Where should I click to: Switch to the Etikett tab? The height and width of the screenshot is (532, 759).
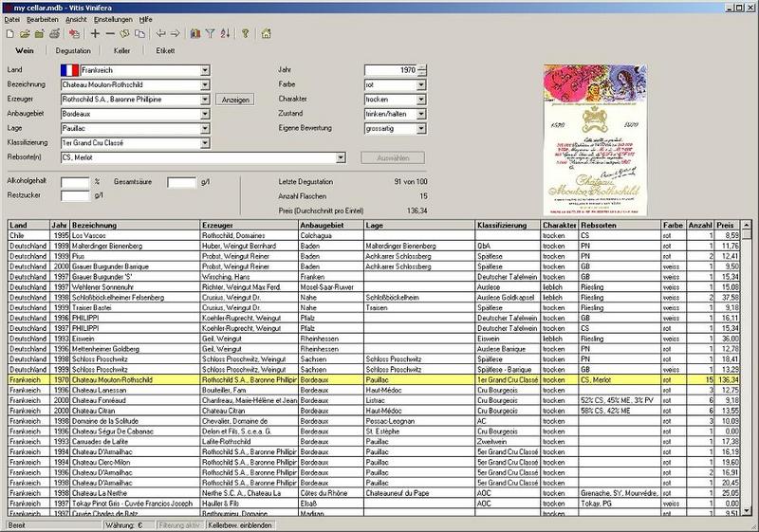point(165,51)
